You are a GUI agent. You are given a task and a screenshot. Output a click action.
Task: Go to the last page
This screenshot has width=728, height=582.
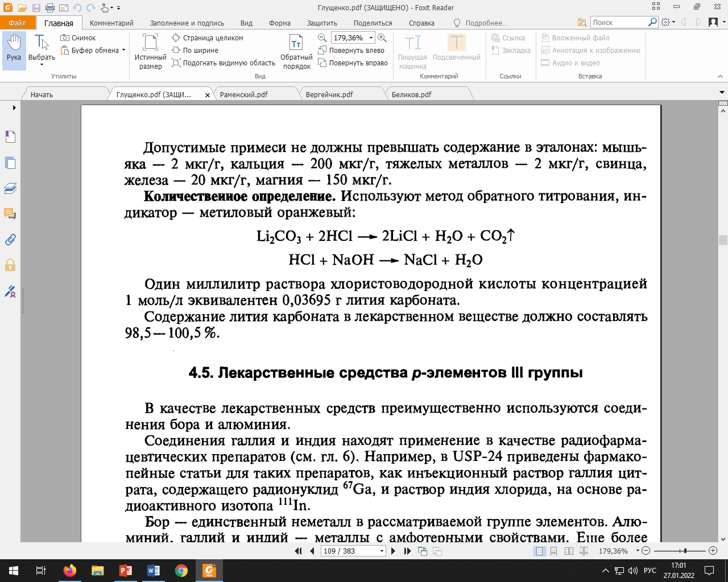pyautogui.click(x=407, y=551)
